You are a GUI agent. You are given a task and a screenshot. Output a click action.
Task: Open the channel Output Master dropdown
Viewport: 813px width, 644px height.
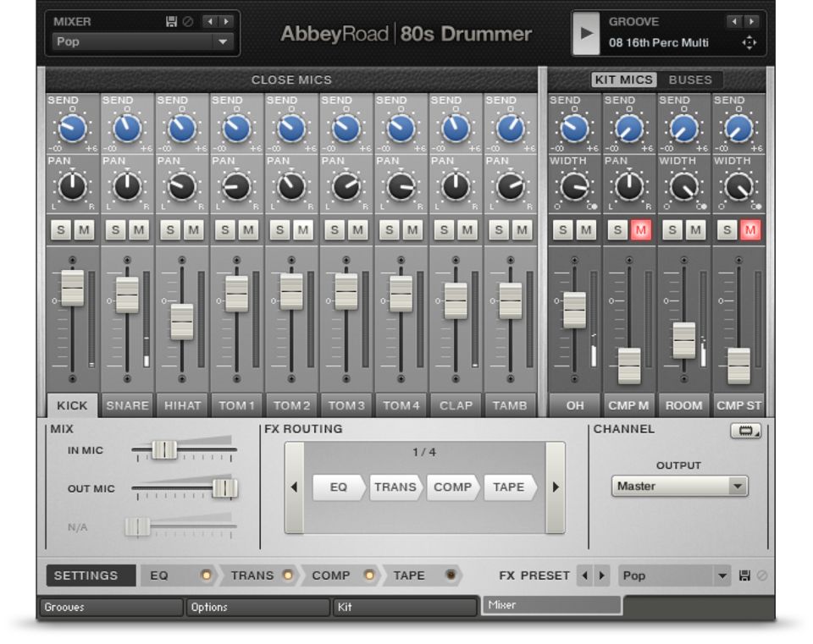[x=679, y=487]
